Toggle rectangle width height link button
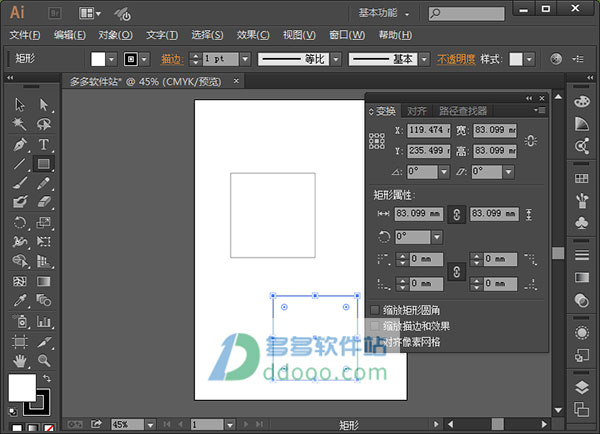The width and height of the screenshot is (600, 434). click(457, 214)
